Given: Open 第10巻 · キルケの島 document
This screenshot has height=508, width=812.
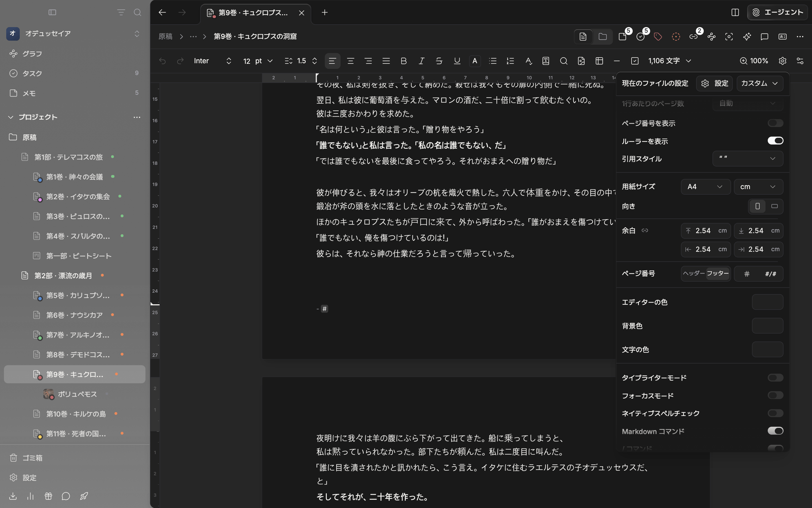Looking at the screenshot, I should point(76,414).
